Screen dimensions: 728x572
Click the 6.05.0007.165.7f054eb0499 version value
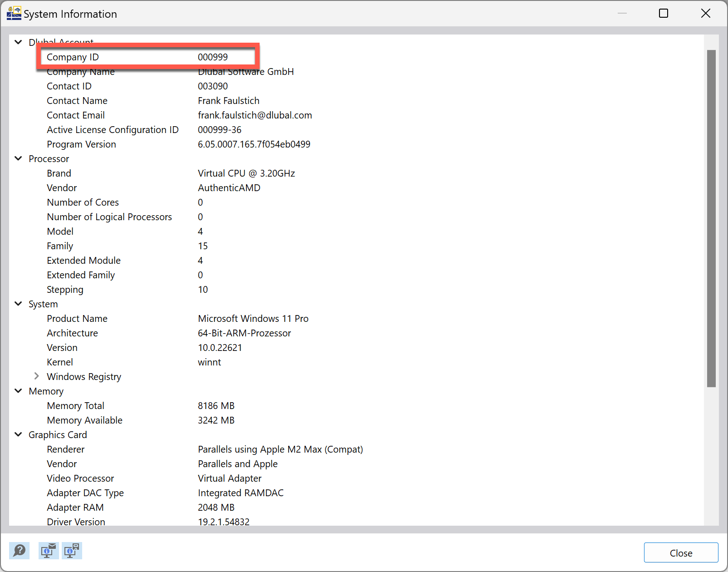254,144
